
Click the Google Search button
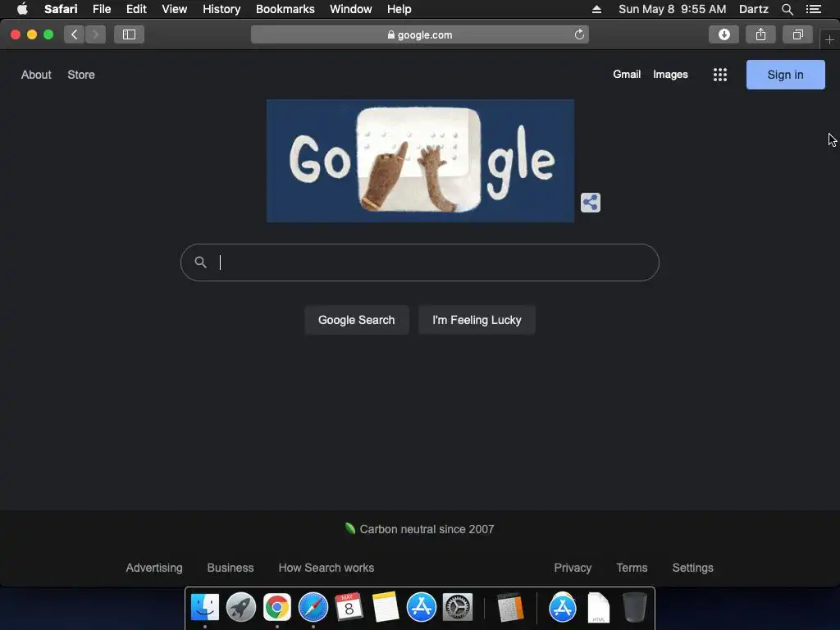click(356, 320)
